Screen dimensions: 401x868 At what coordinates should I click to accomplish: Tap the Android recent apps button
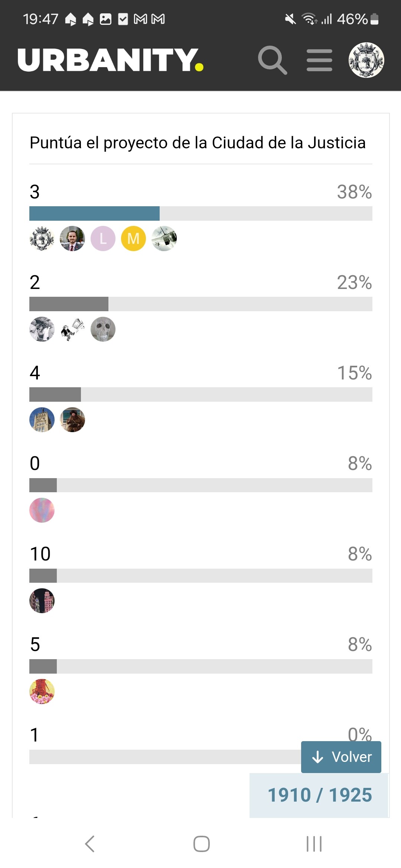tap(314, 844)
